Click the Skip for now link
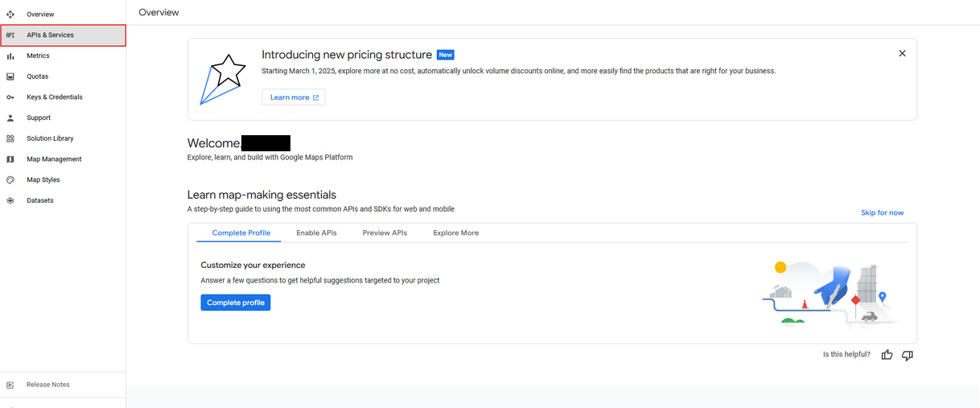The image size is (980, 408). (x=882, y=212)
